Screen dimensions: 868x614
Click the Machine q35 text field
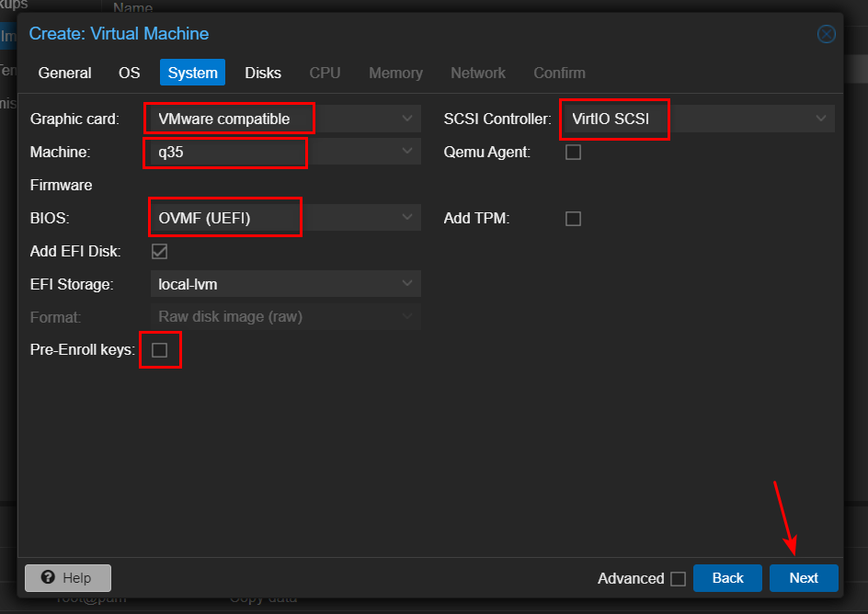pyautogui.click(x=267, y=152)
